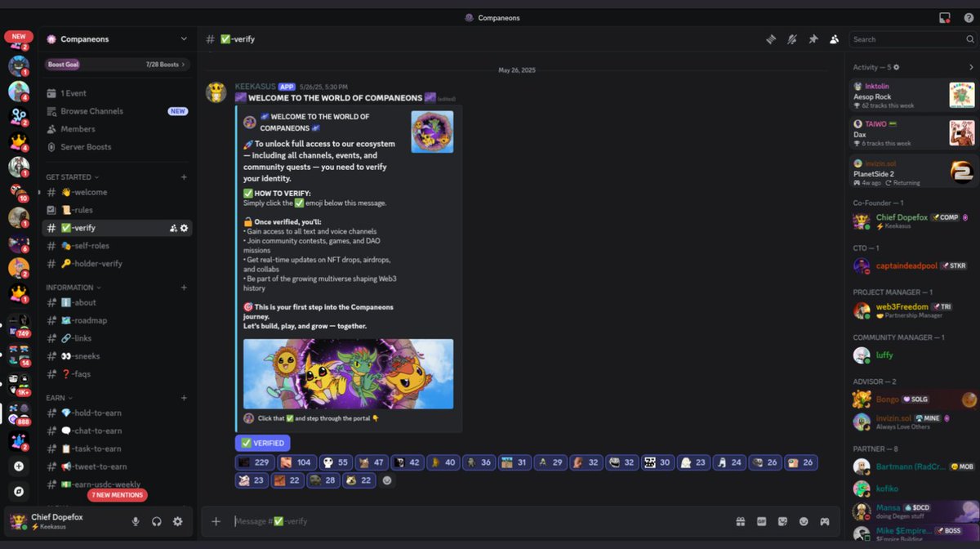
Task: Toggle headphones deafen in user panel
Action: (x=157, y=521)
